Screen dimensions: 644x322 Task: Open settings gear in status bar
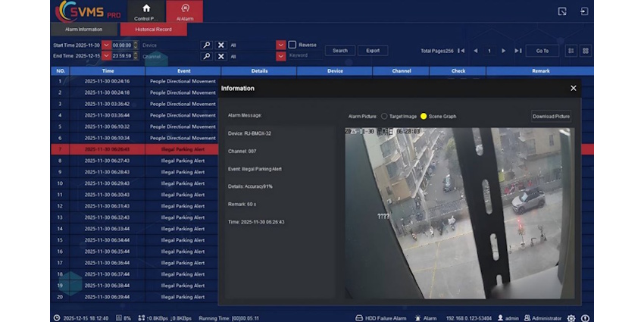[571, 318]
